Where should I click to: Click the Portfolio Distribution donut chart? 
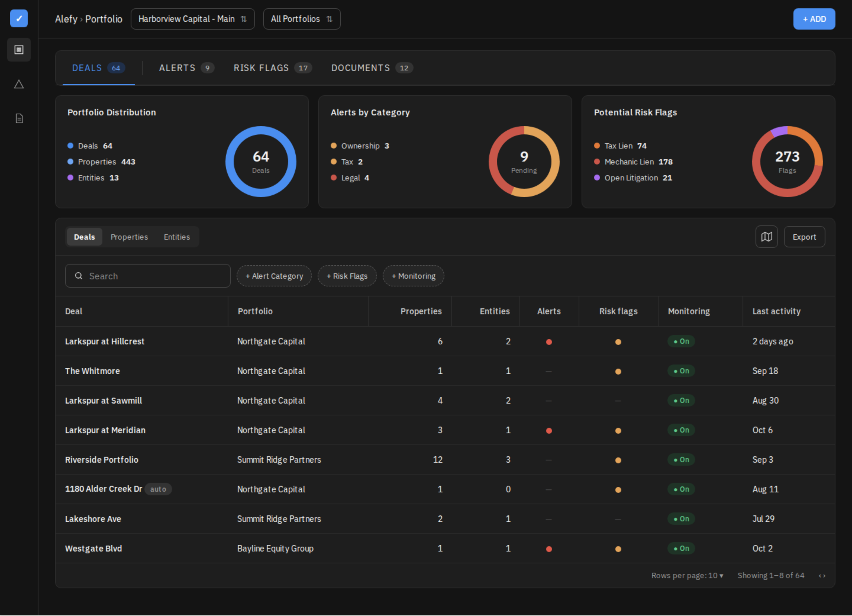[261, 162]
